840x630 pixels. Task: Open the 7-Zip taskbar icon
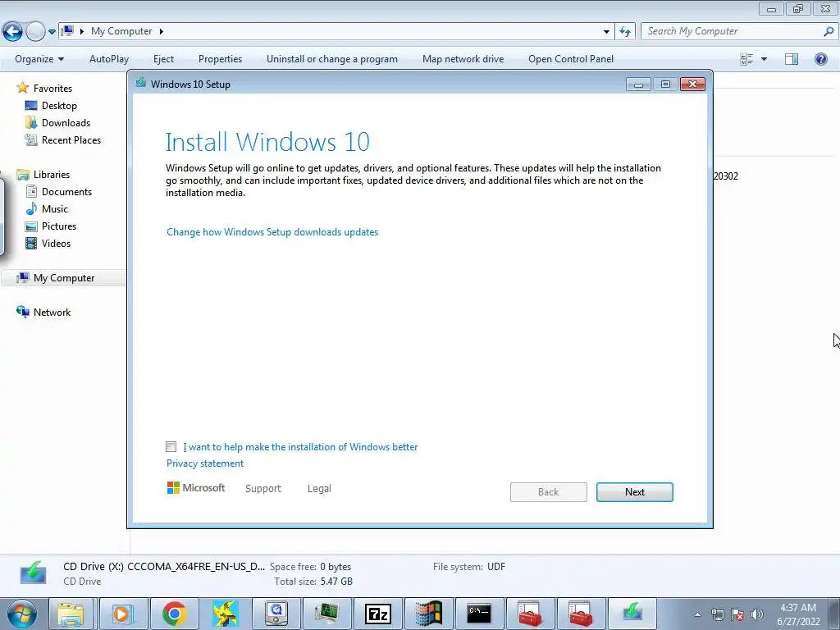(377, 614)
